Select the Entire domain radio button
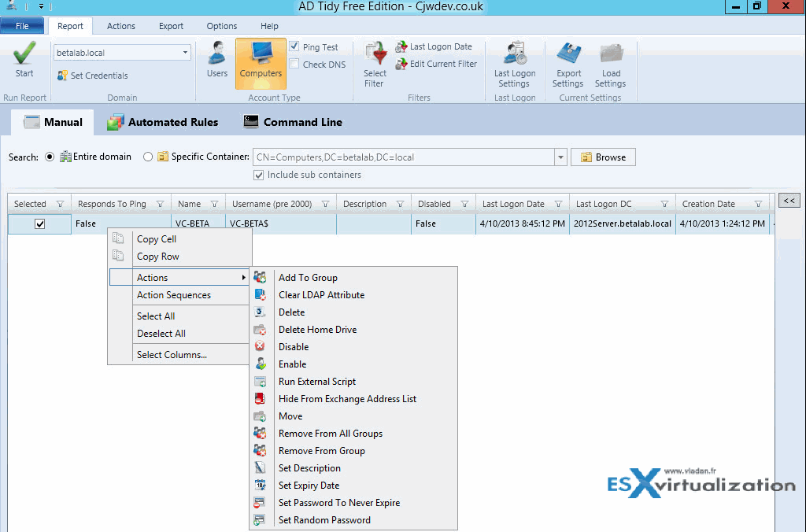Viewport: 806px width, 532px height. pyautogui.click(x=50, y=157)
